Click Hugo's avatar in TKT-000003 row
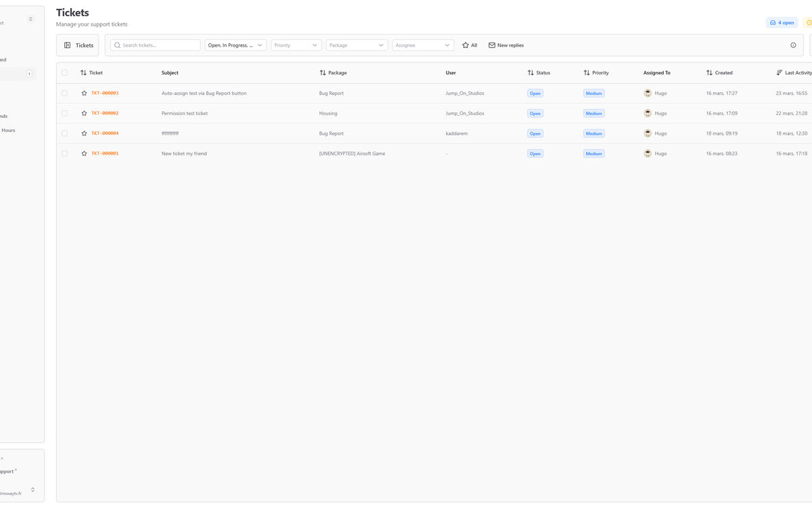 [x=648, y=93]
